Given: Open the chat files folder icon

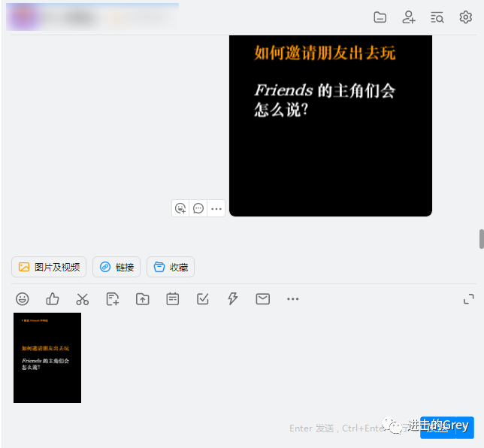Looking at the screenshot, I should [x=380, y=17].
